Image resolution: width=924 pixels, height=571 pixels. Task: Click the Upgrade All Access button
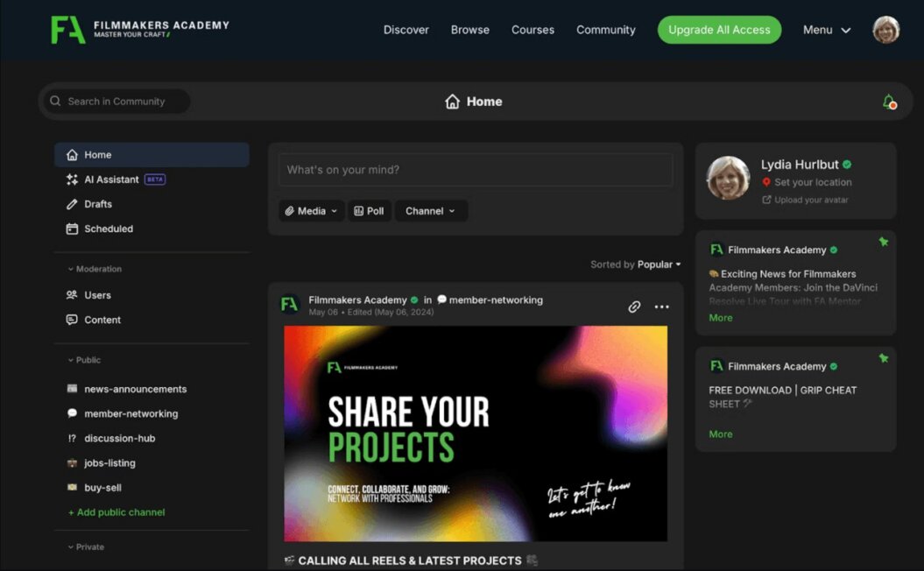click(x=719, y=30)
